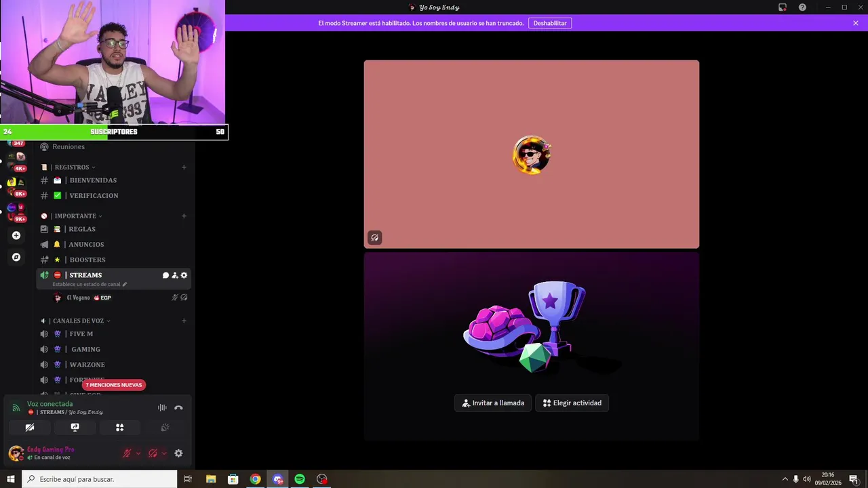The image size is (868, 488).
Task: Click Deshabilitar streamer mode button
Action: pyautogui.click(x=550, y=23)
